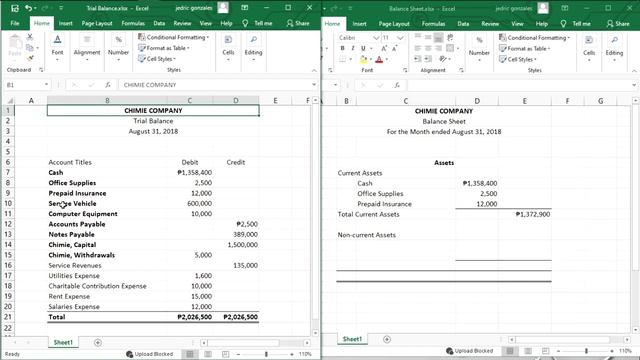Open font name dropdown in Balance Sheet window
640x360 pixels.
click(376, 38)
